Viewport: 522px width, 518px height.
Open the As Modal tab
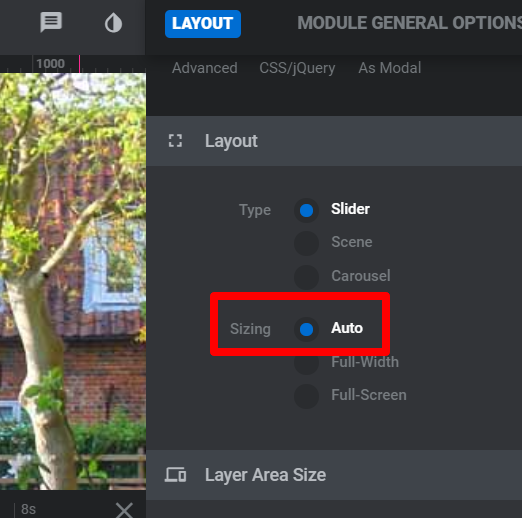click(x=390, y=68)
